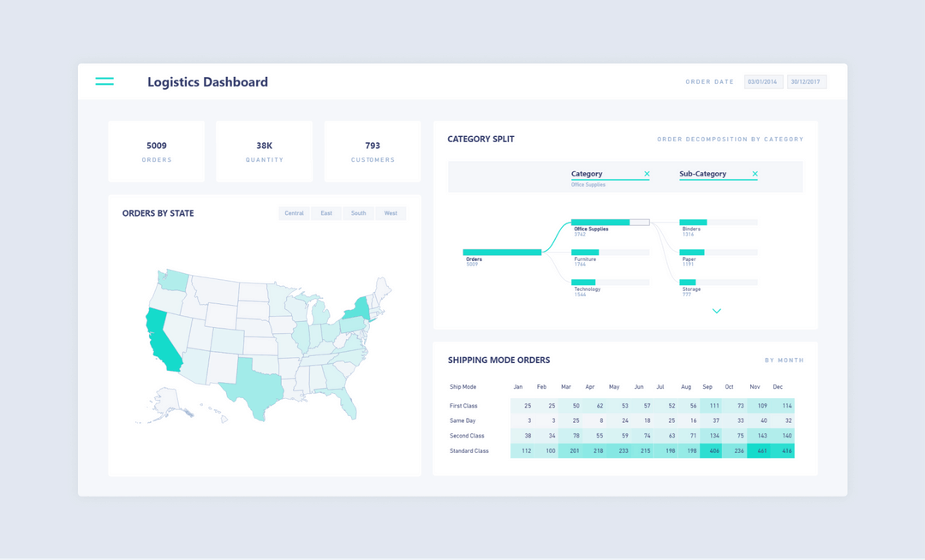Toggle the East region filter
925x560 pixels.
pyautogui.click(x=326, y=212)
